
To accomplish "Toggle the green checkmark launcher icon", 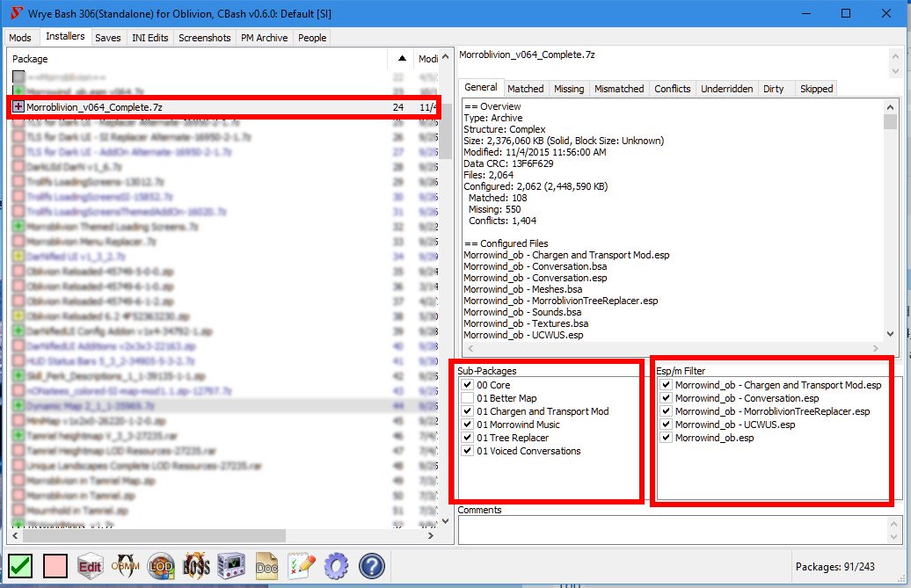I will coord(20,566).
